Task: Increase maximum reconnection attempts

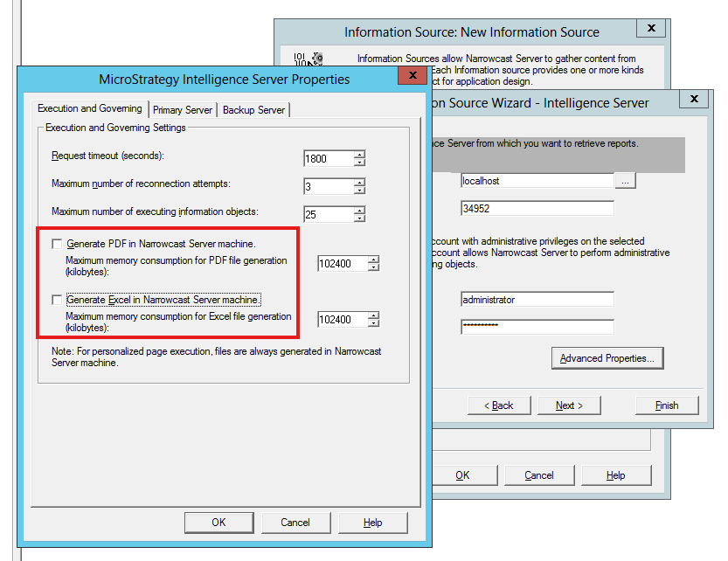Action: click(x=360, y=183)
